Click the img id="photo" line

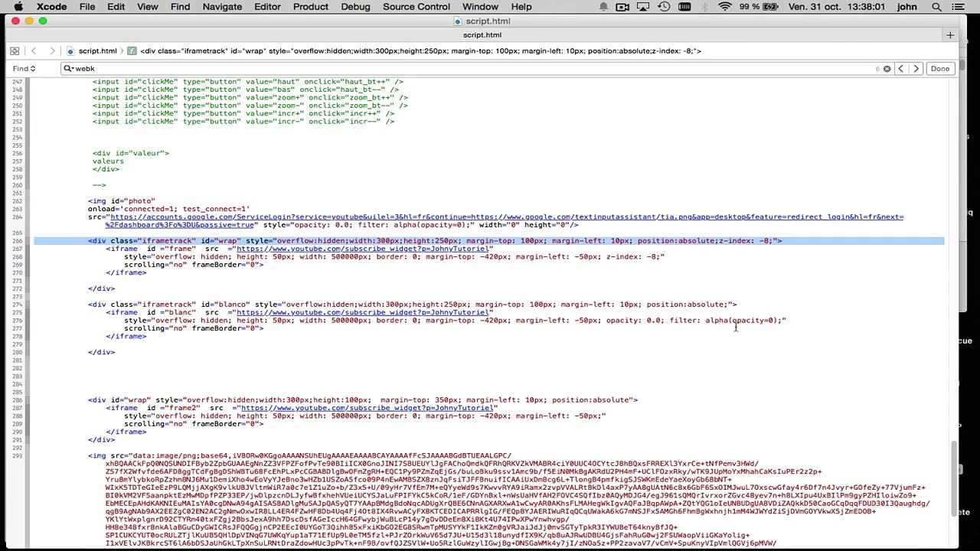(x=121, y=201)
